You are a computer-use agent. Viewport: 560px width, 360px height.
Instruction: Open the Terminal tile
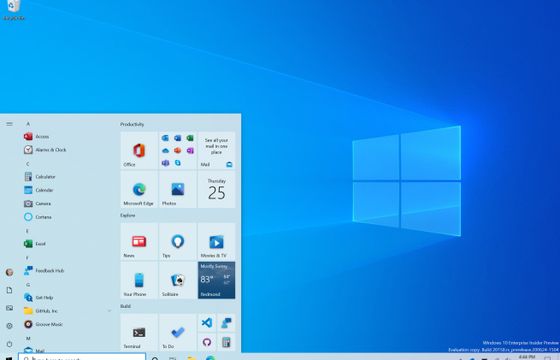pyautogui.click(x=139, y=332)
